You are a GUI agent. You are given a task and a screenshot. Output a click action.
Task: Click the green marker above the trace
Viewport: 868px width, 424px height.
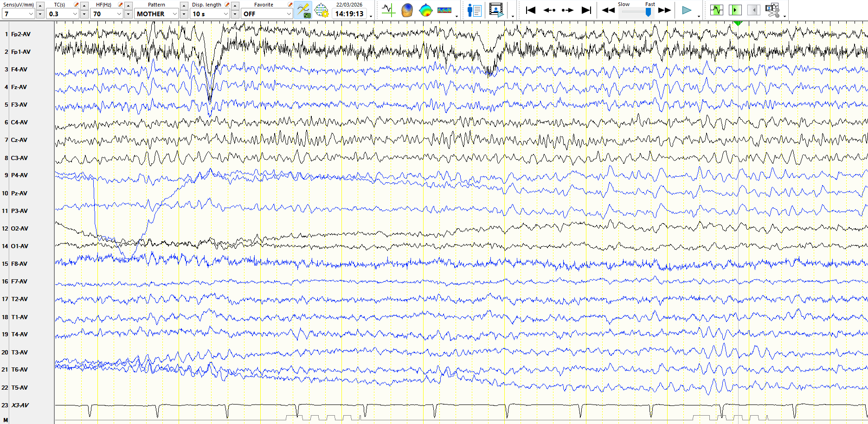click(738, 23)
